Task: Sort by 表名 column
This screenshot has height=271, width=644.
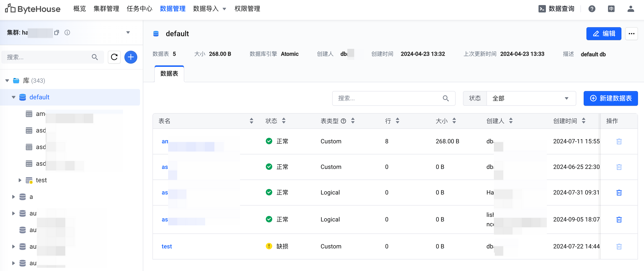Action: pos(252,121)
